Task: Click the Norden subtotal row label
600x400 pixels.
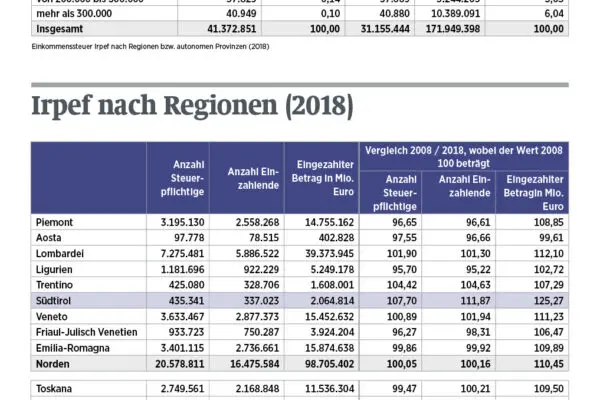Action: pos(54,363)
